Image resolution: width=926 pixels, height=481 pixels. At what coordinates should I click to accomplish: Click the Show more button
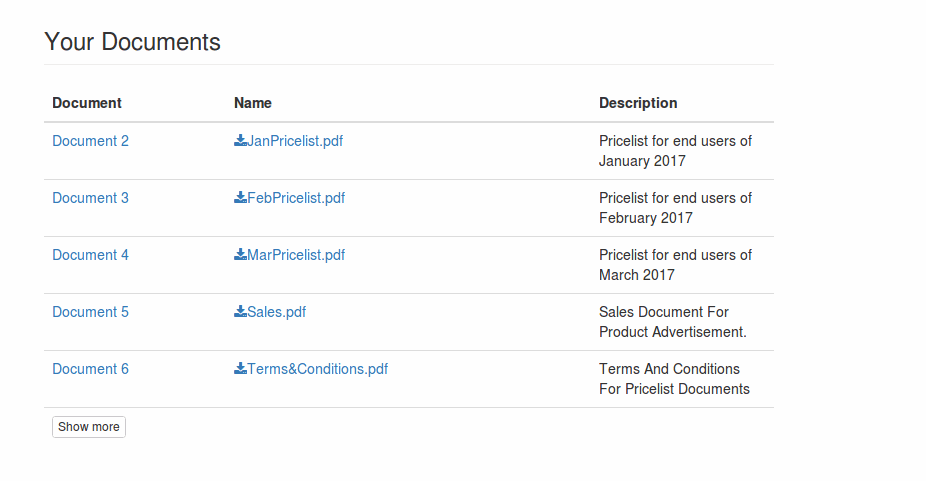tap(89, 427)
